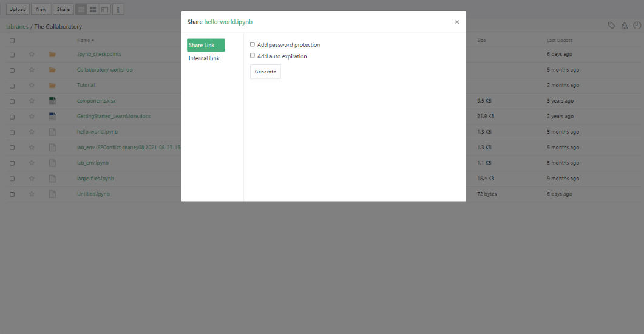The image size is (644, 334).
Task: Enable Add password protection
Action: [x=253, y=44]
